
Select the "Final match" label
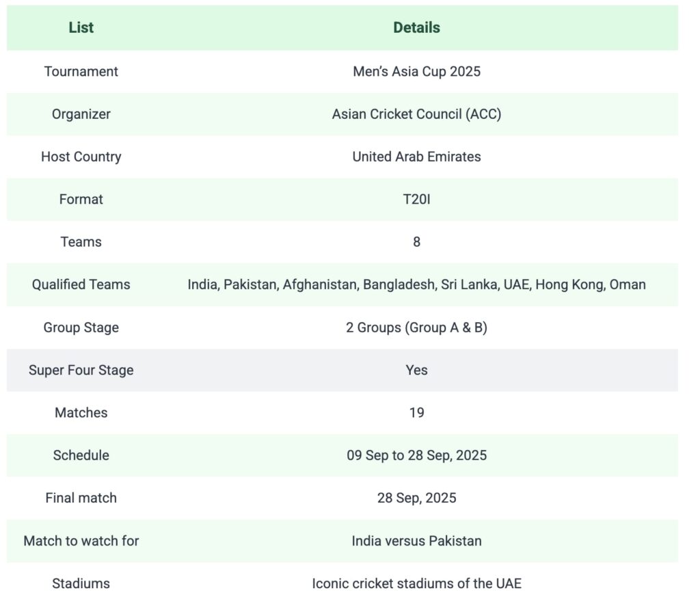click(81, 498)
